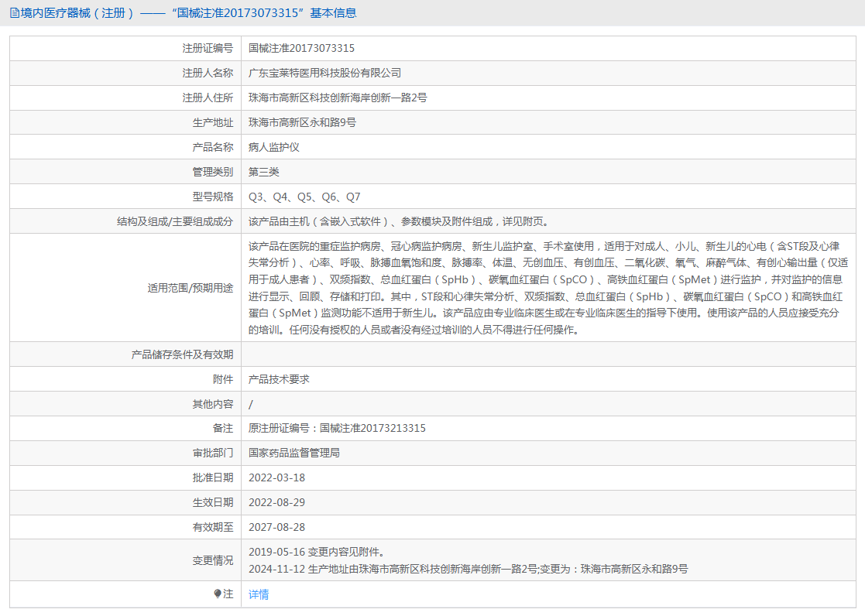865x616 pixels.
Task: Click the 生效日期 label
Action: click(212, 503)
